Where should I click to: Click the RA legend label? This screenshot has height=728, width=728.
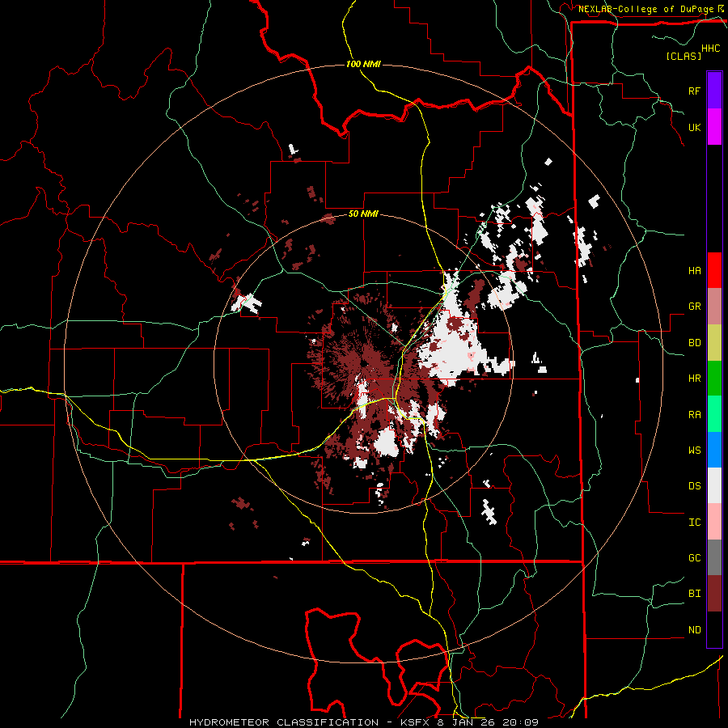point(694,415)
